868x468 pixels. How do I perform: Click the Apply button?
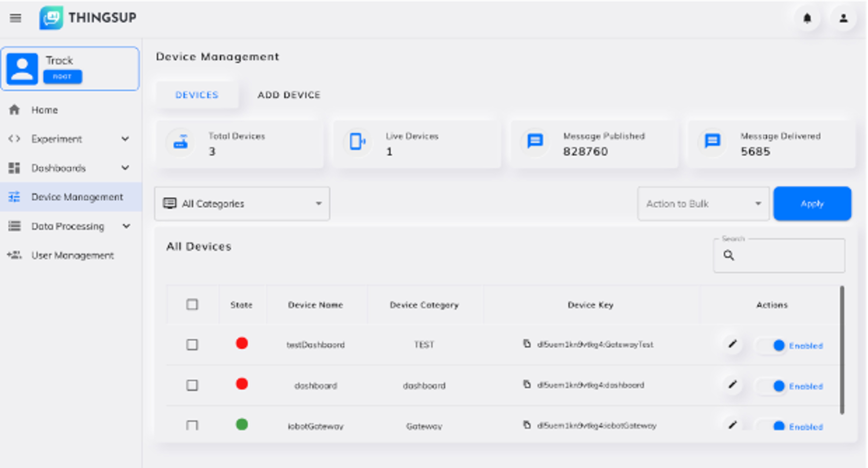tap(812, 204)
